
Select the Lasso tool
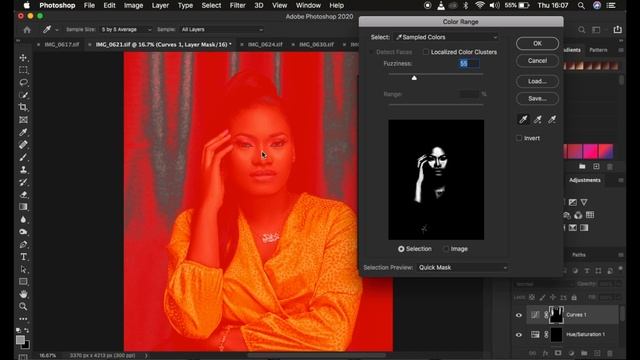[23, 82]
